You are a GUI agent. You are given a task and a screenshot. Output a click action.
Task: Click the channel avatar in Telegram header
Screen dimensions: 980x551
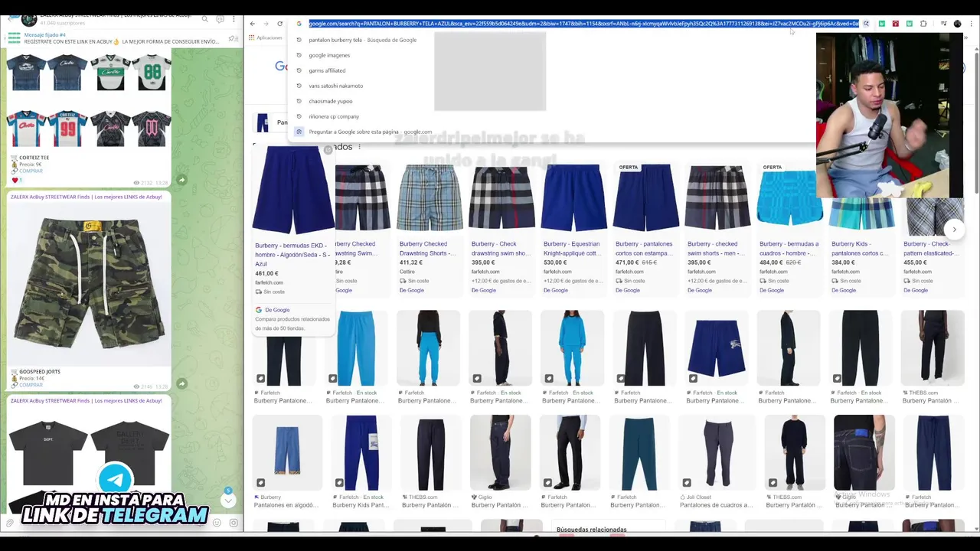click(28, 19)
